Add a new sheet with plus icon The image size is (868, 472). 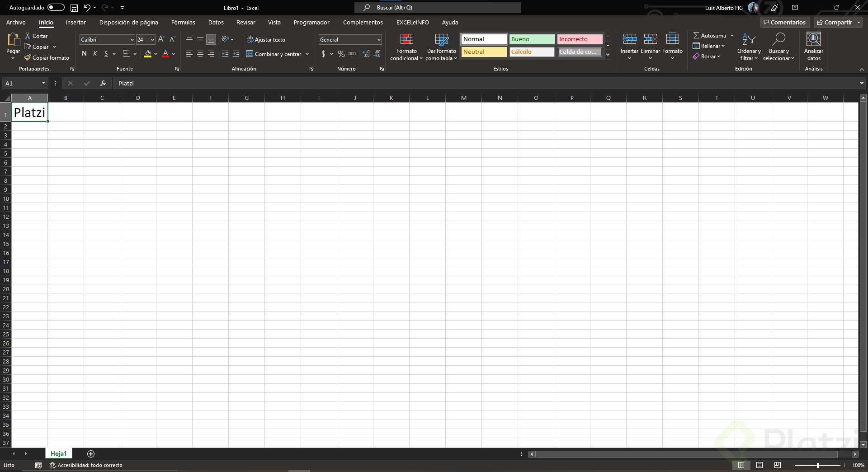(91, 453)
